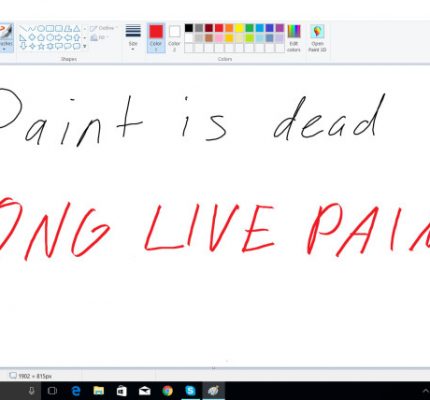The width and height of the screenshot is (430, 400).
Task: Activate the Color 2 background selector
Action: (x=174, y=38)
